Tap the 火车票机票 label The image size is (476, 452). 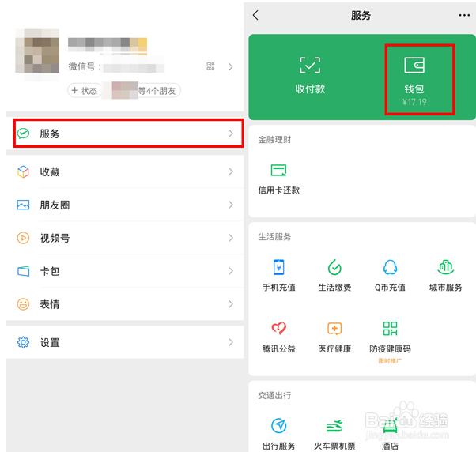tap(334, 446)
